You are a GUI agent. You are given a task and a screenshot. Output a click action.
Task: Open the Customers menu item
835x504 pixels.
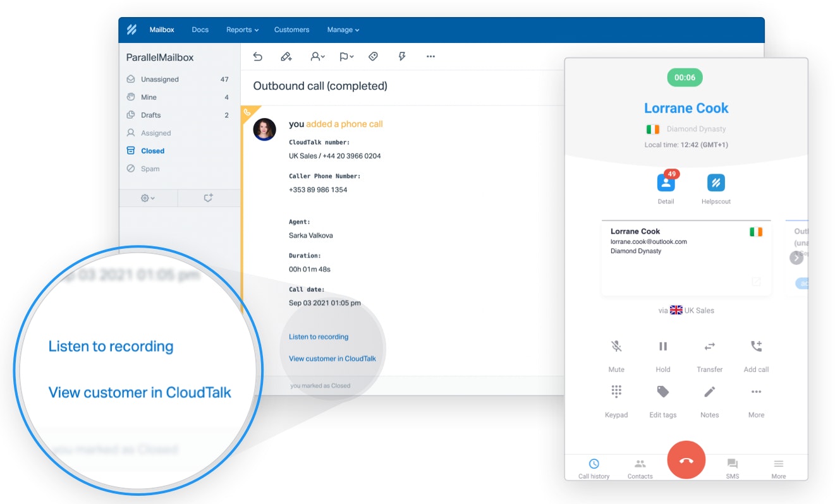(292, 30)
